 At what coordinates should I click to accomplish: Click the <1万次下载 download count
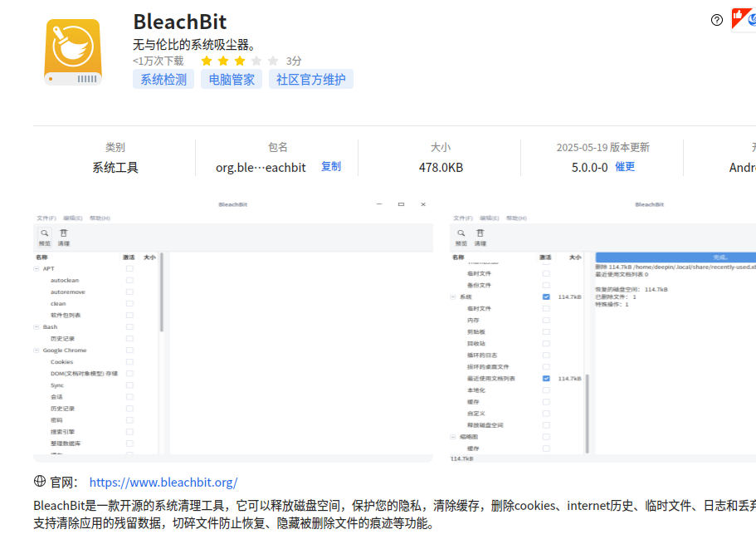159,61
